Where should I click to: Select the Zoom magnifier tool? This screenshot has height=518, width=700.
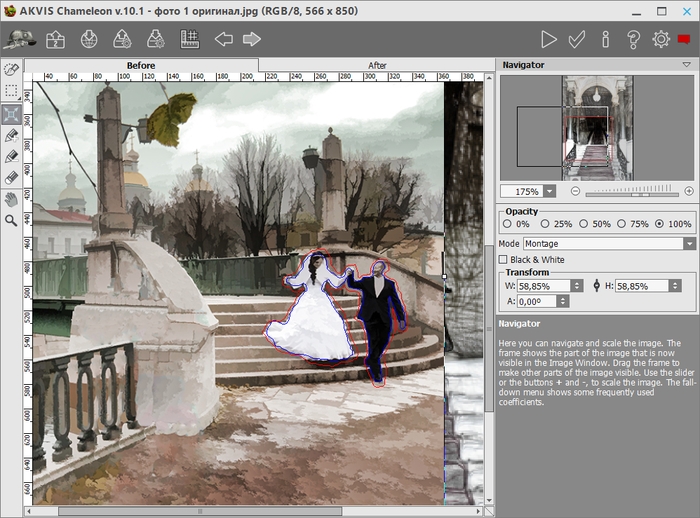pyautogui.click(x=11, y=220)
